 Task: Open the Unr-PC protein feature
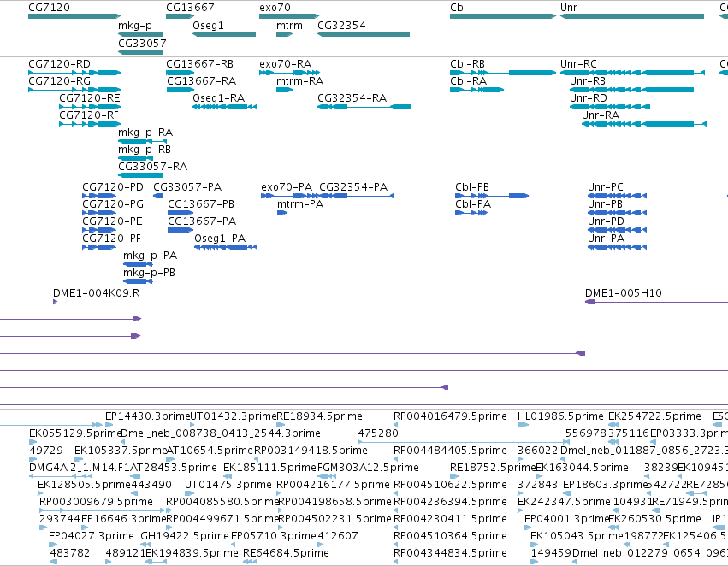(617, 196)
